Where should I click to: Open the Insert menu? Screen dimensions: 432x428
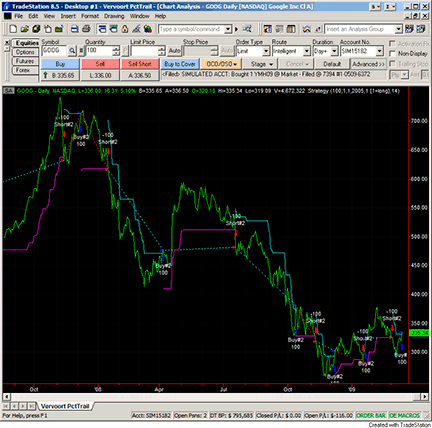click(68, 16)
